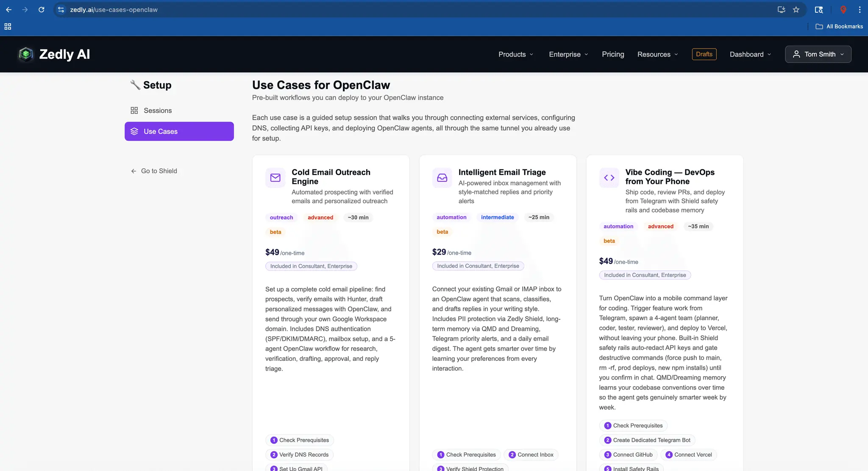Click the Use Cases for OpenClaw heading
The width and height of the screenshot is (868, 471).
321,85
